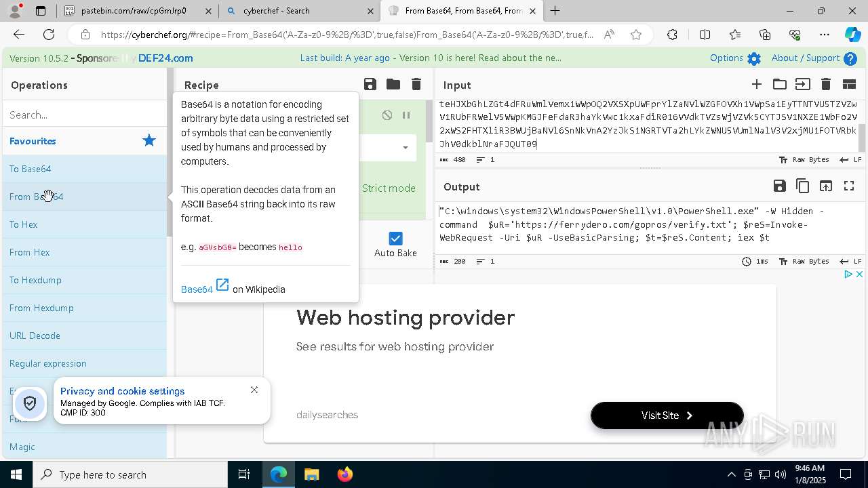Image resolution: width=868 pixels, height=488 pixels.
Task: Go back in browser history
Action: click(19, 35)
